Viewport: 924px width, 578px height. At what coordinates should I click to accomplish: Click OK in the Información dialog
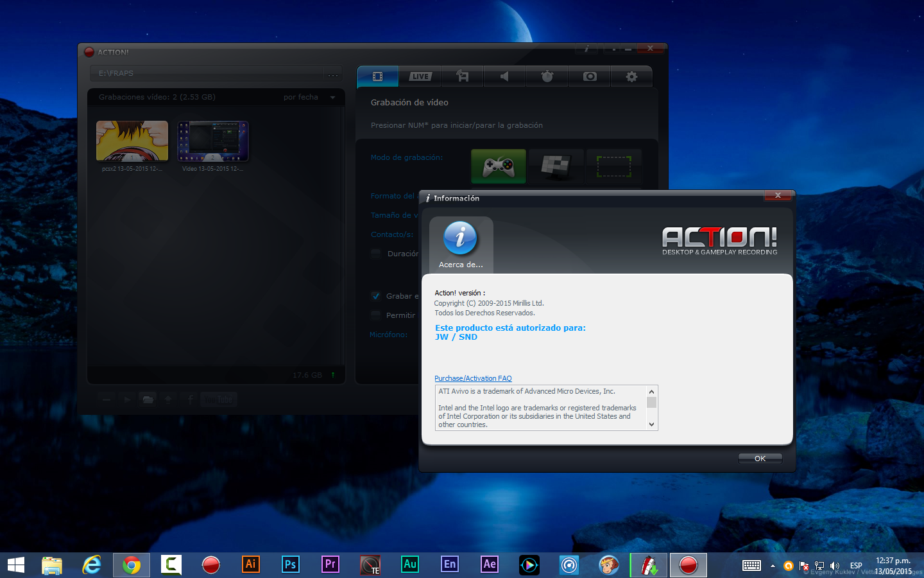[760, 459]
